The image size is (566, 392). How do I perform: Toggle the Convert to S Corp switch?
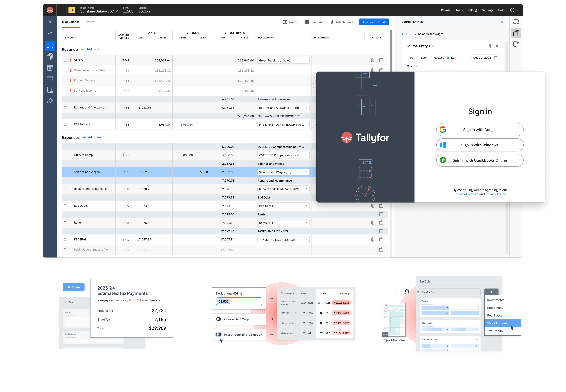click(x=218, y=319)
